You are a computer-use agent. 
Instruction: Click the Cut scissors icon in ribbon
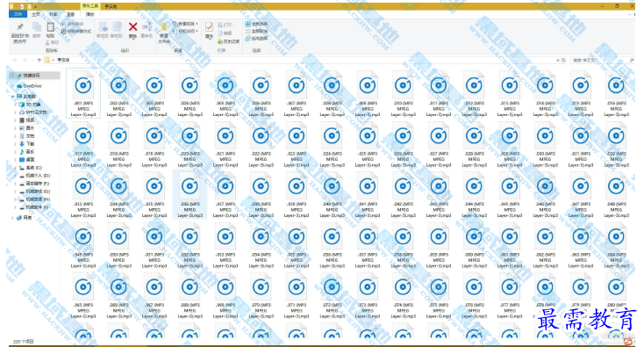48,42
